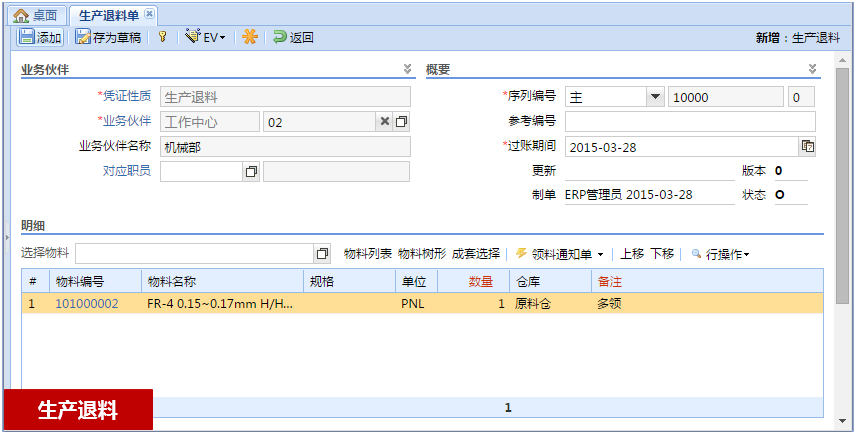Click the 成套选择 link
The image size is (856, 434).
(x=476, y=253)
